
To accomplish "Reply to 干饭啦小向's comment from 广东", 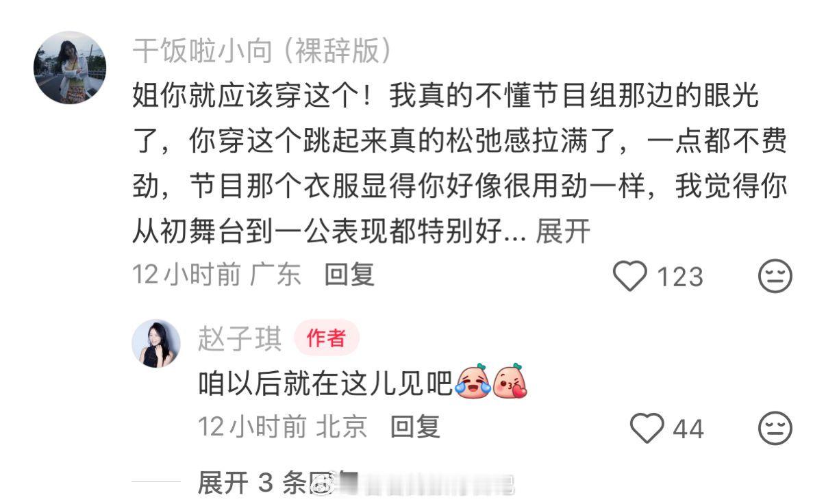I will pyautogui.click(x=349, y=275).
